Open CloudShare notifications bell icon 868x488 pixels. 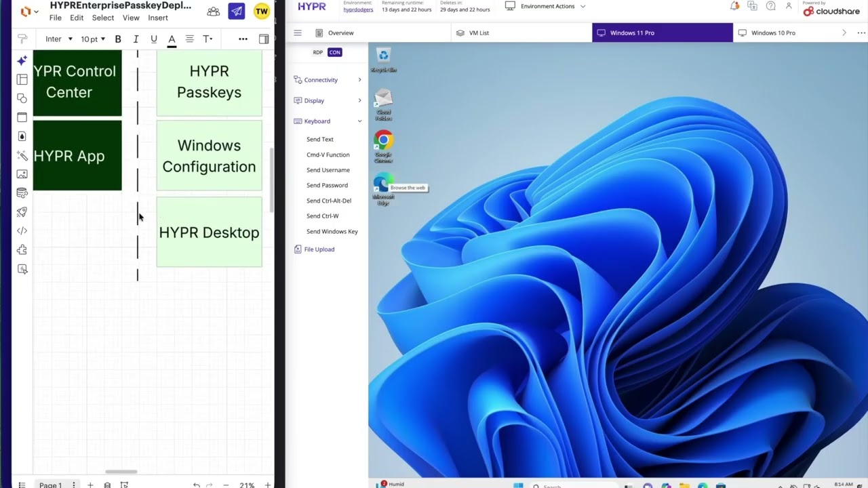pos(734,6)
